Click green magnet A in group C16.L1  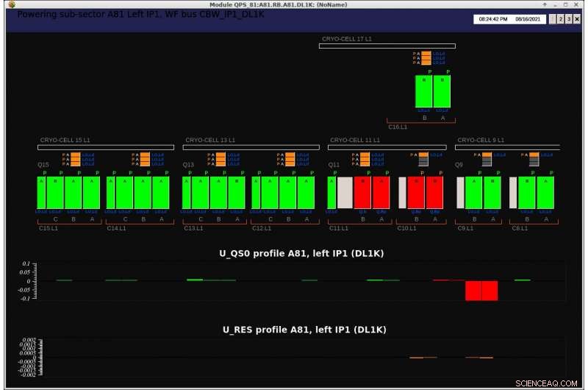pos(442,91)
